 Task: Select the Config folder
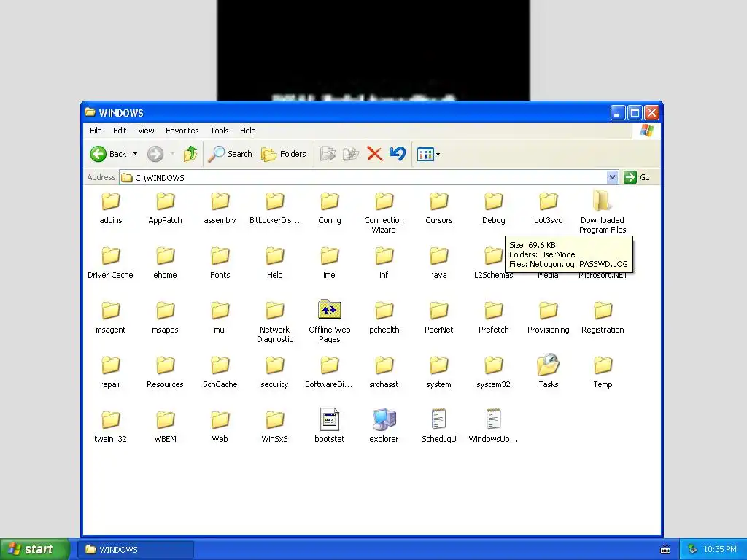[330, 208]
